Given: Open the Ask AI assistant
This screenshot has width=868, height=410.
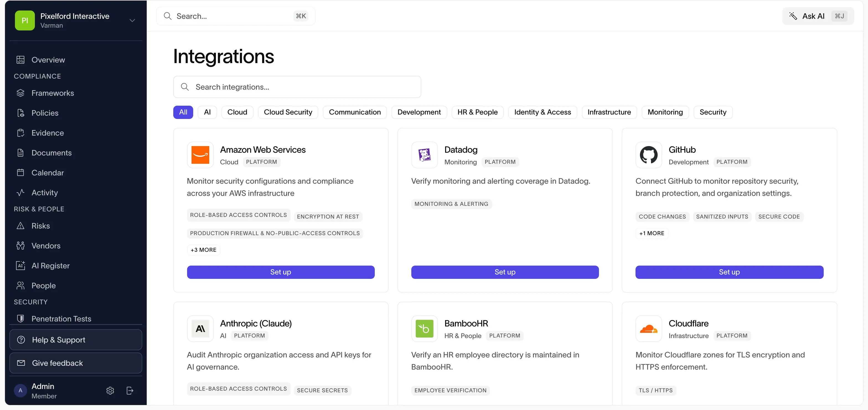Looking at the screenshot, I should [818, 16].
